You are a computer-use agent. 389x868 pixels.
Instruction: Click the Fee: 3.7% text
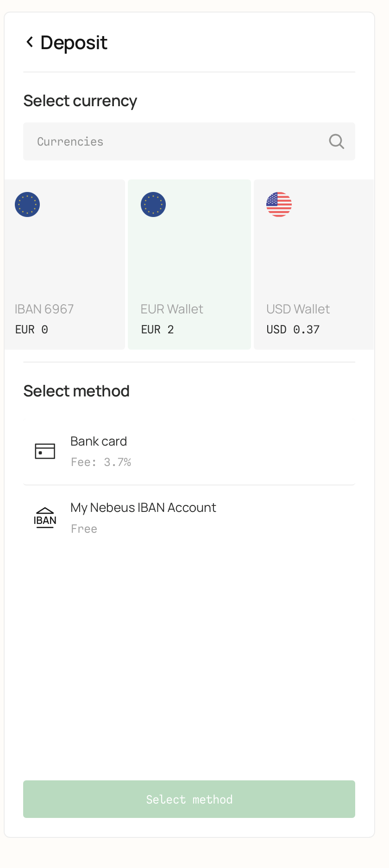tap(101, 462)
